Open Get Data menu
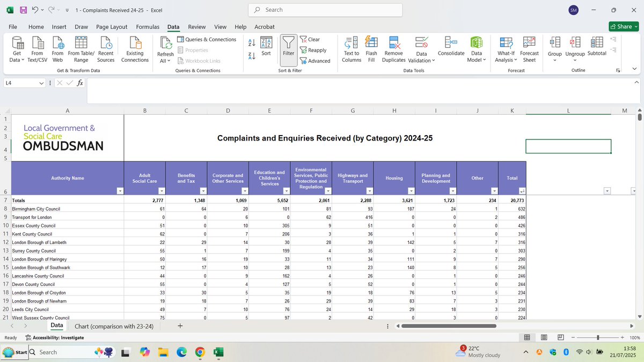This screenshot has height=362, width=644. coord(17,49)
